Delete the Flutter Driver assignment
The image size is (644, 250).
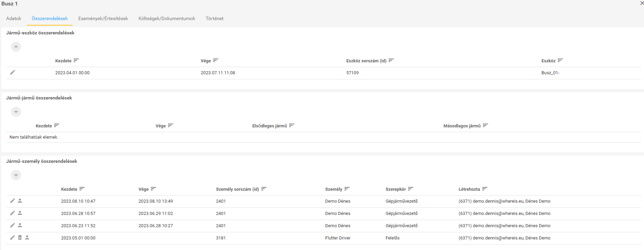coord(20,238)
